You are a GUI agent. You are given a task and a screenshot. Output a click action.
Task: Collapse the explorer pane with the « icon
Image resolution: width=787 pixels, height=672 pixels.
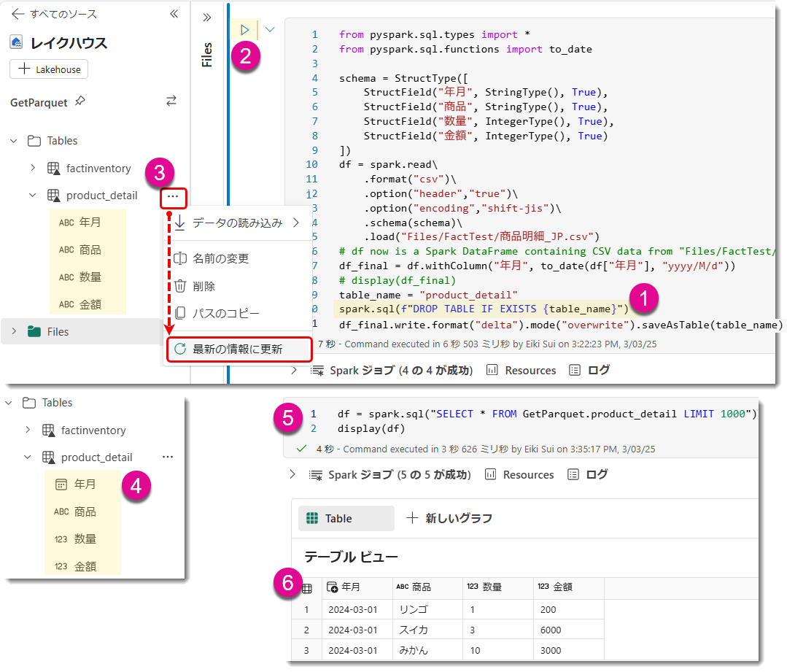coord(174,13)
